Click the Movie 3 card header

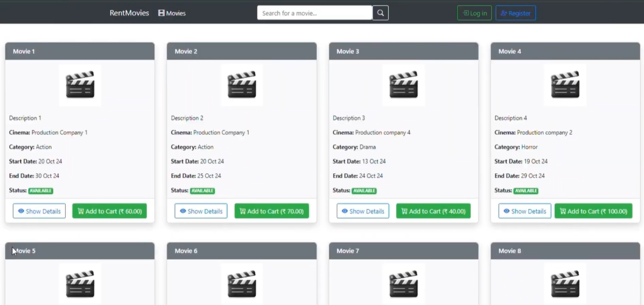[404, 51]
